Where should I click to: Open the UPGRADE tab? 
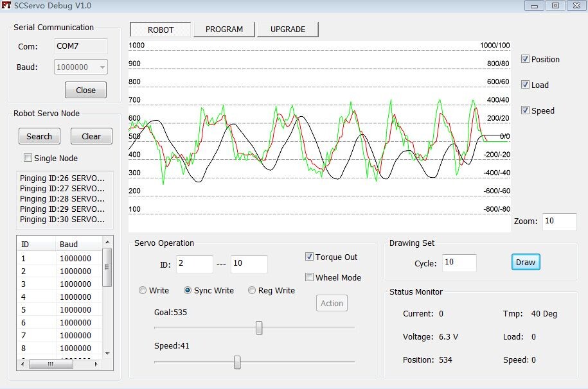click(x=288, y=30)
